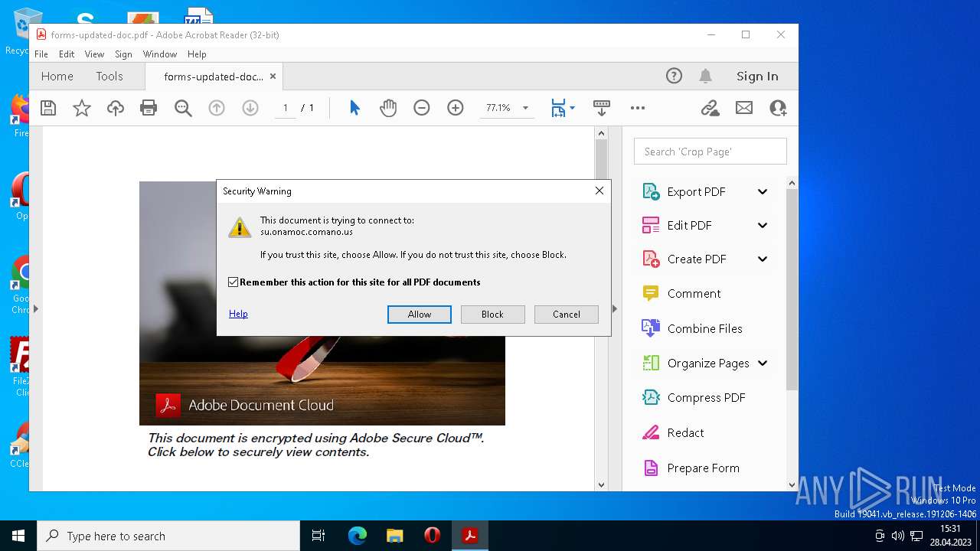Click Allow in Security Warning
Viewport: 980px width, 551px height.
(420, 315)
